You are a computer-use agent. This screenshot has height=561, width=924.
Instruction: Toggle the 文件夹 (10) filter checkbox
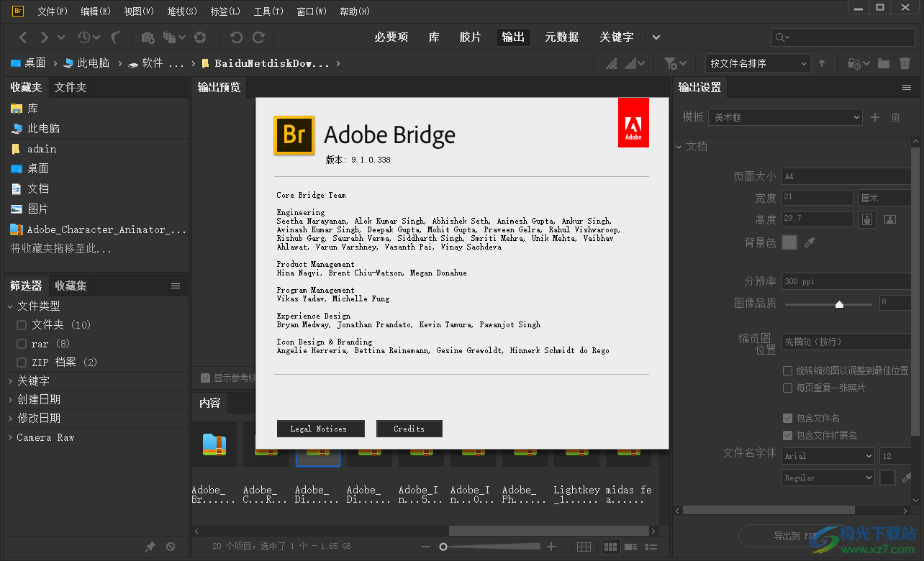click(x=22, y=325)
